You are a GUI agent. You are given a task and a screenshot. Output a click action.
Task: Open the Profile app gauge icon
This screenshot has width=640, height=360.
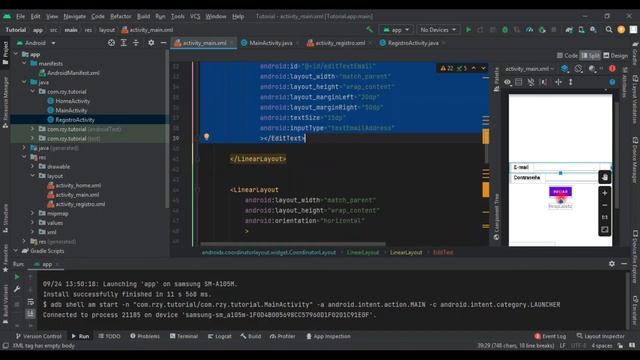tap(529, 30)
